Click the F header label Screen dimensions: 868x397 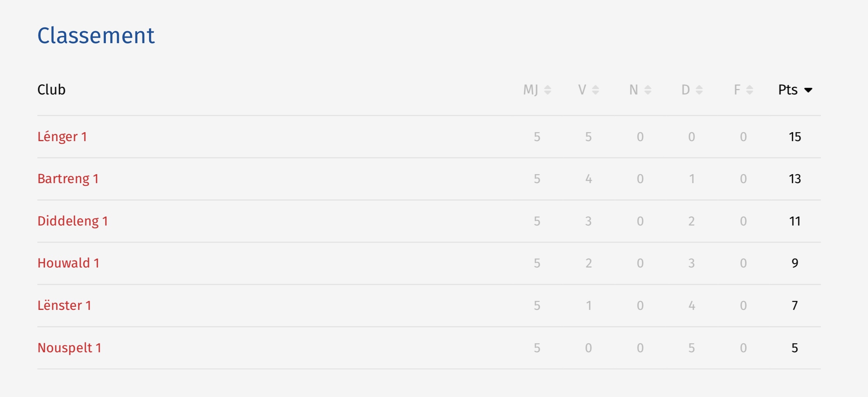[737, 90]
